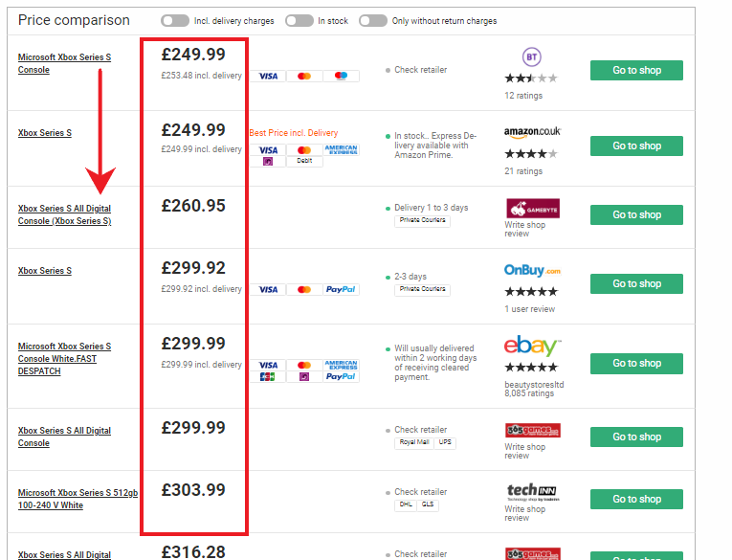This screenshot has height=560, width=732.
Task: Open the amazon.co.uk retailer logo
Action: click(532, 132)
